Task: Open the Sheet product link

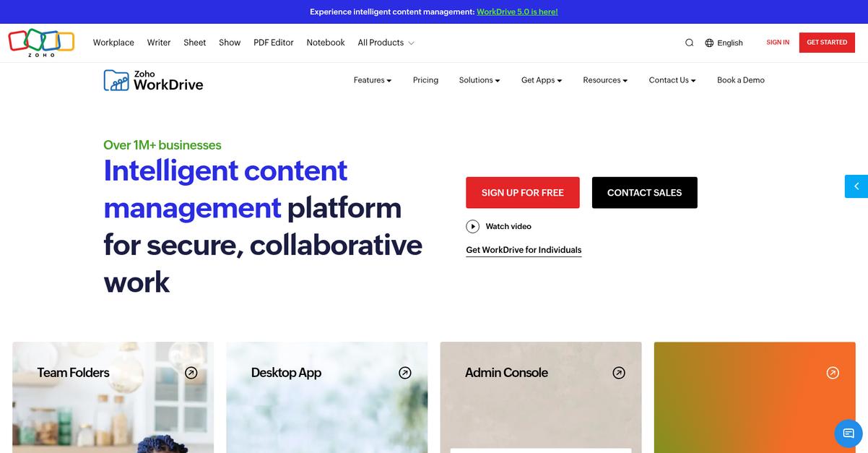Action: (x=195, y=43)
